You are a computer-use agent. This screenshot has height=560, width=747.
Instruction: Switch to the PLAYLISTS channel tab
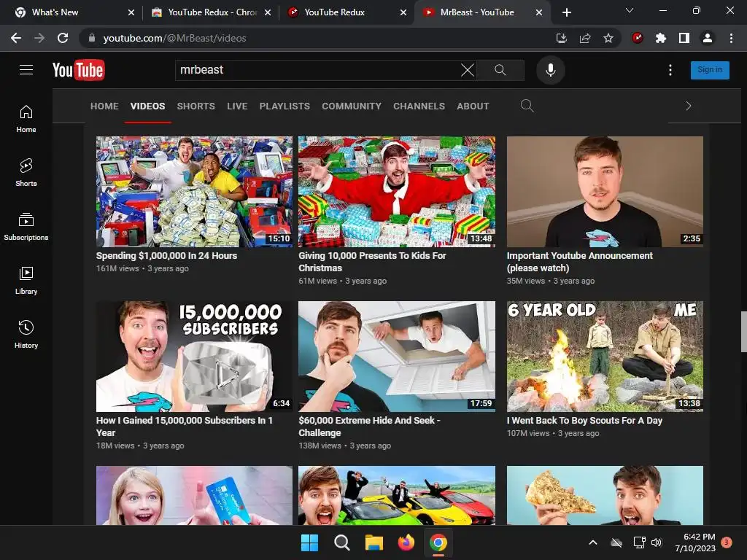(x=285, y=106)
